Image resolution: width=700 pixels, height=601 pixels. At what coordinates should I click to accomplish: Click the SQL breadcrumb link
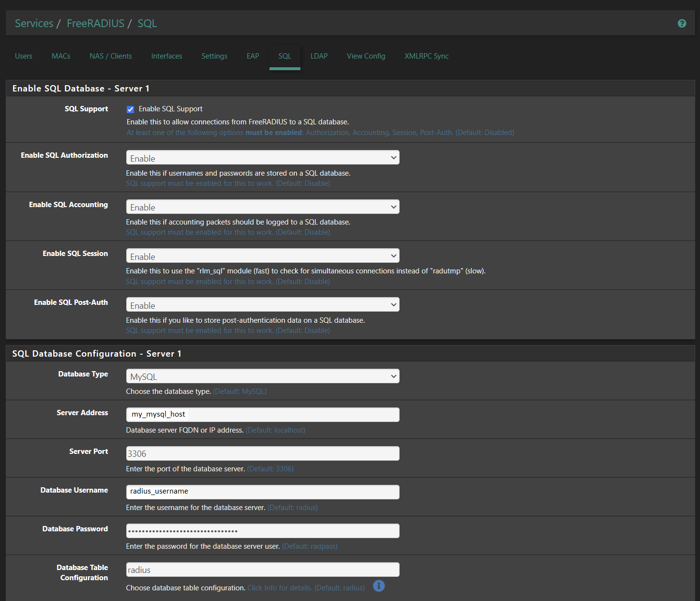(147, 23)
